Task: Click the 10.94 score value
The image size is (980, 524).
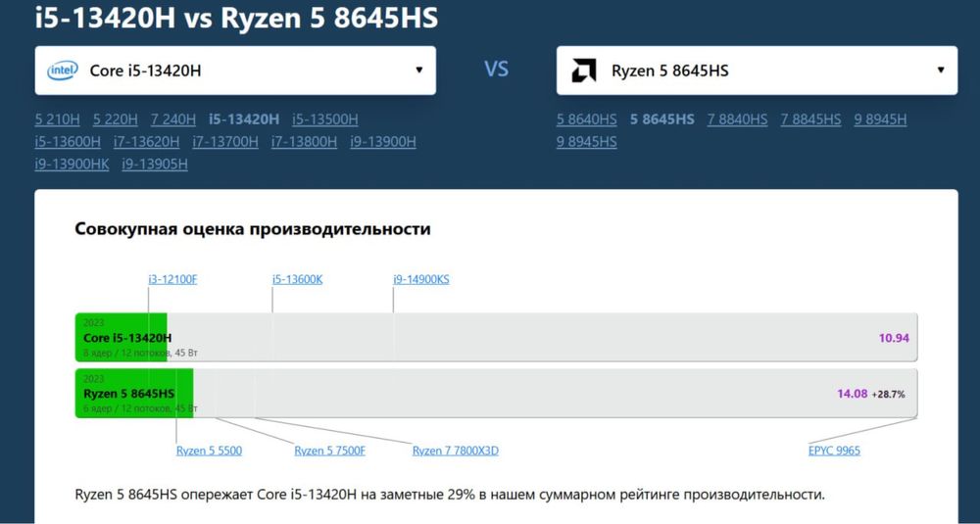Action: pos(894,338)
